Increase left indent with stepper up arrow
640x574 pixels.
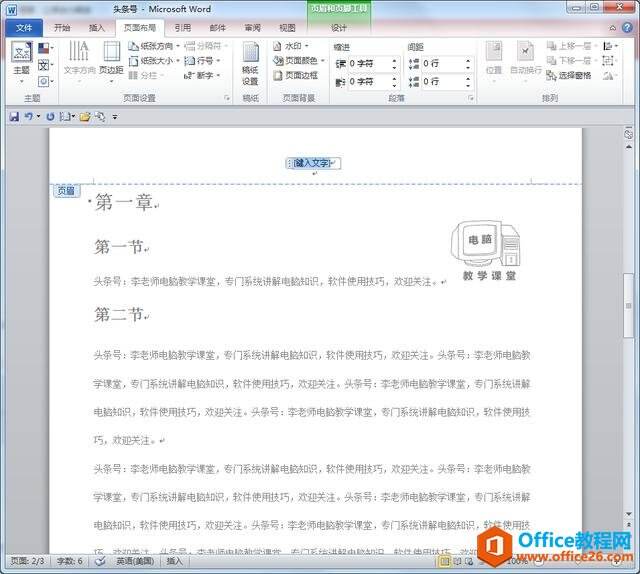point(394,61)
